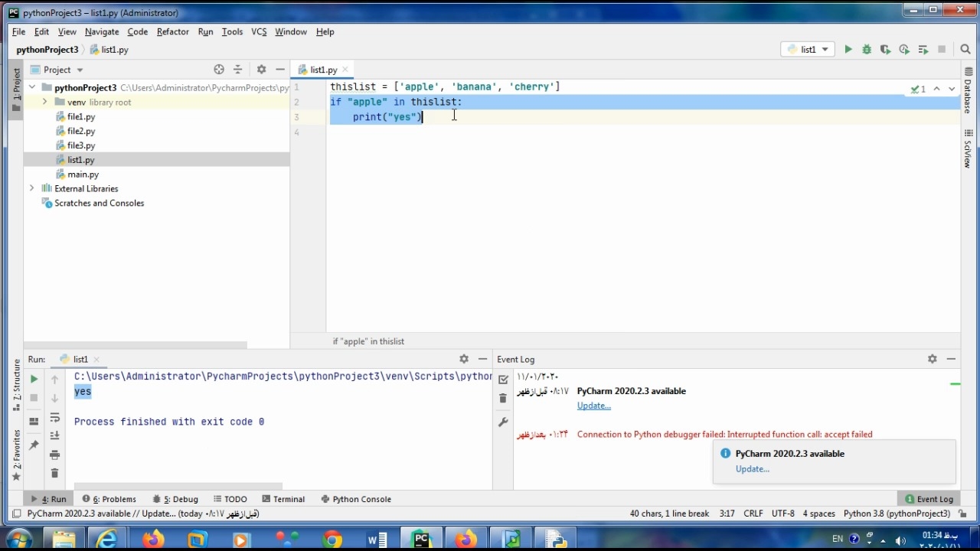The height and width of the screenshot is (551, 980).
Task: Click the locate target icon in Project panel
Action: point(219,70)
